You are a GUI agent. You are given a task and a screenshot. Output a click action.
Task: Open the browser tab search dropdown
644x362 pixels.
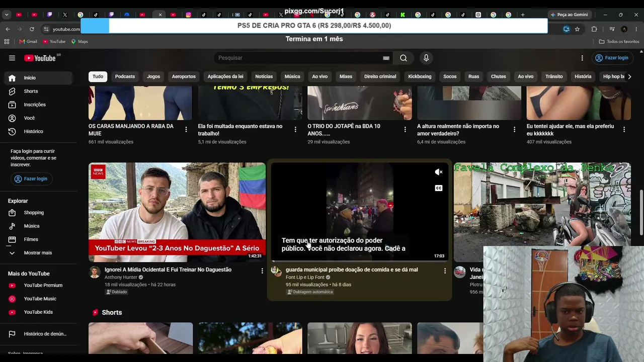point(7,15)
